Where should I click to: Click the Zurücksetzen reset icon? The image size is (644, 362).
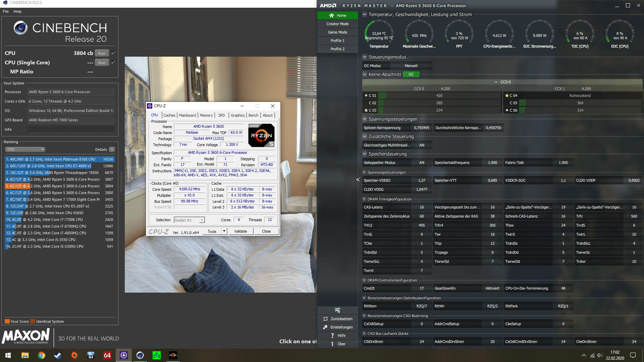click(325, 319)
